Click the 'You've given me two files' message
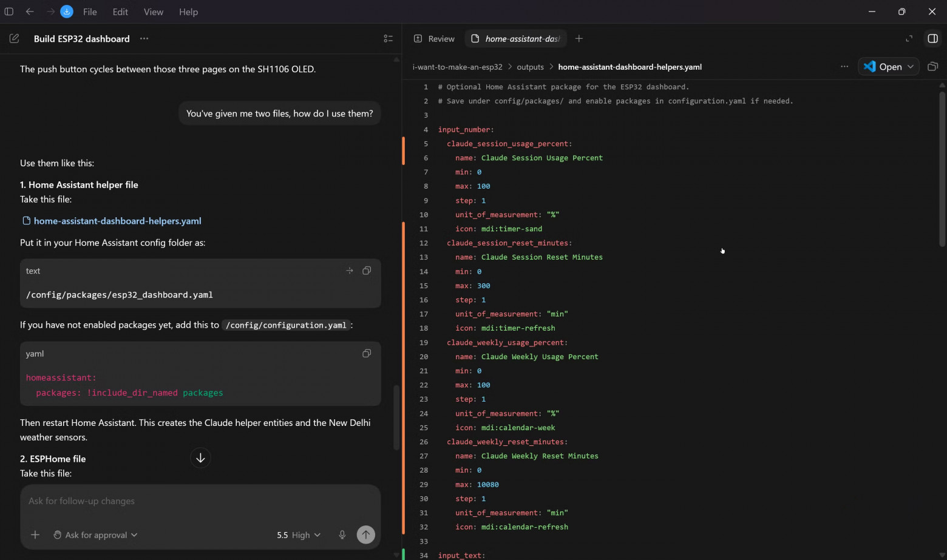This screenshot has height=560, width=947. [x=280, y=113]
